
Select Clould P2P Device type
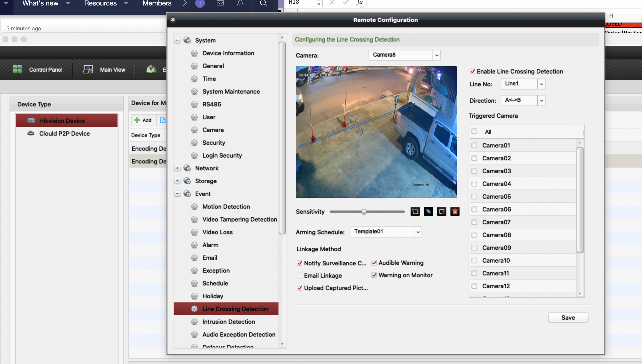pos(64,134)
